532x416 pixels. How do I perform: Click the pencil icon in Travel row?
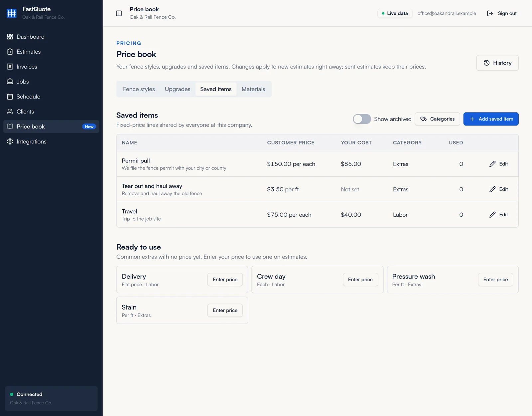[492, 215]
